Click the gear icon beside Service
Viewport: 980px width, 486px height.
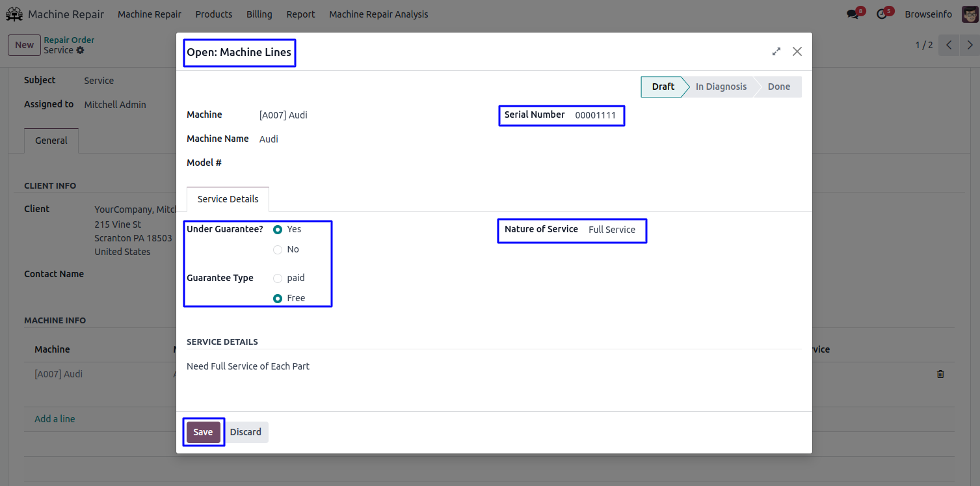coord(81,50)
